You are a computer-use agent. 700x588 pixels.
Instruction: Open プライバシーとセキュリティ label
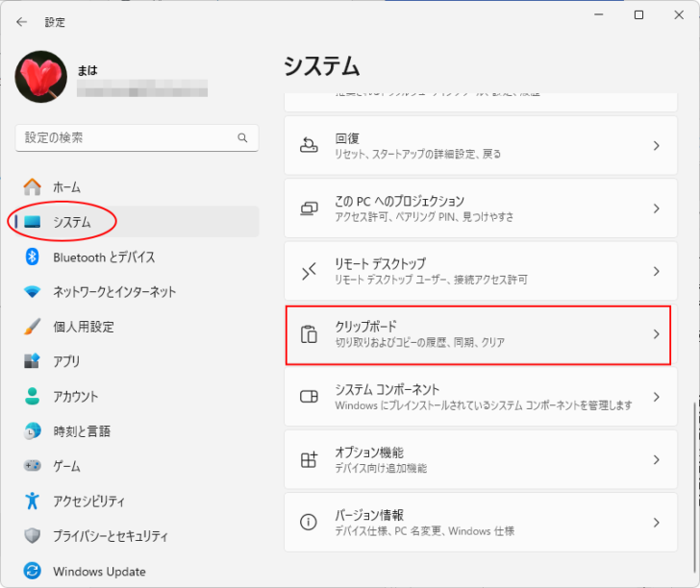click(111, 536)
